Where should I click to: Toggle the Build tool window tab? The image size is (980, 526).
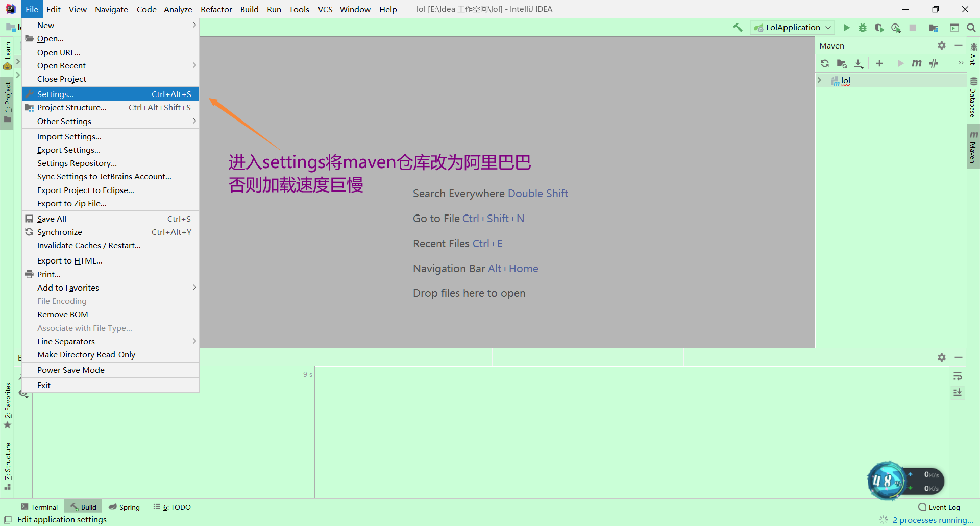83,507
